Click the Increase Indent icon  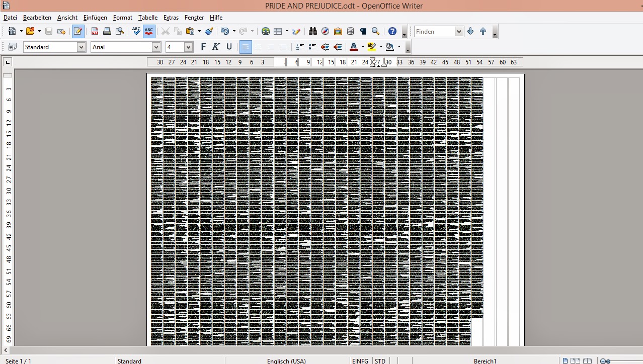click(x=338, y=47)
